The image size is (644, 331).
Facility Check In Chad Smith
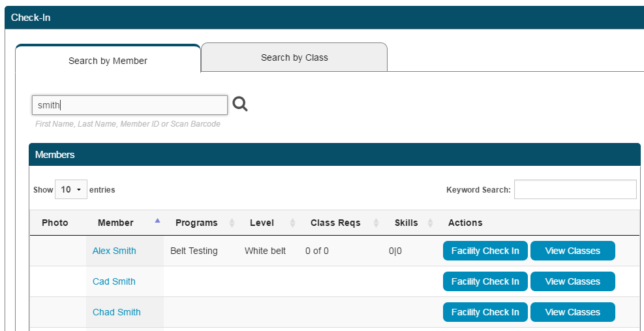click(485, 312)
